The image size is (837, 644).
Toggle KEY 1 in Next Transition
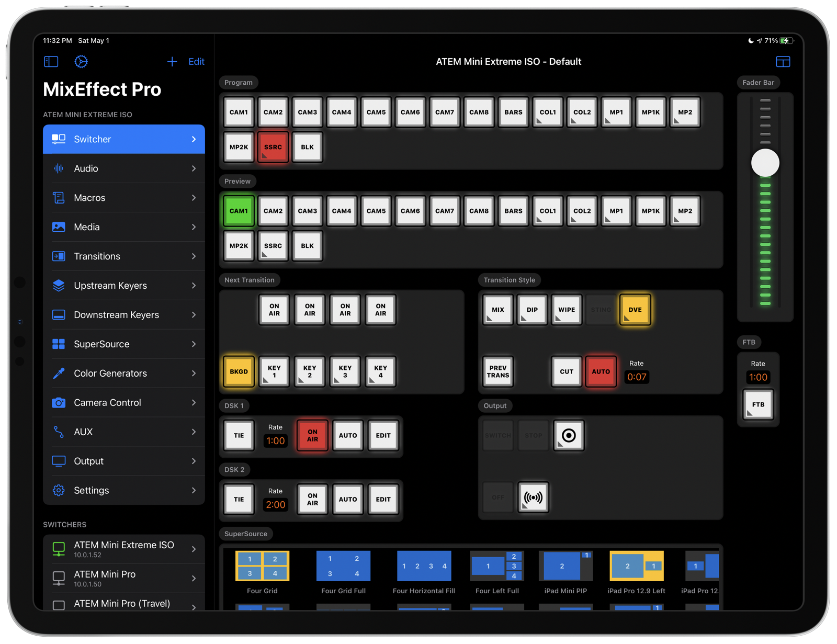tap(274, 371)
